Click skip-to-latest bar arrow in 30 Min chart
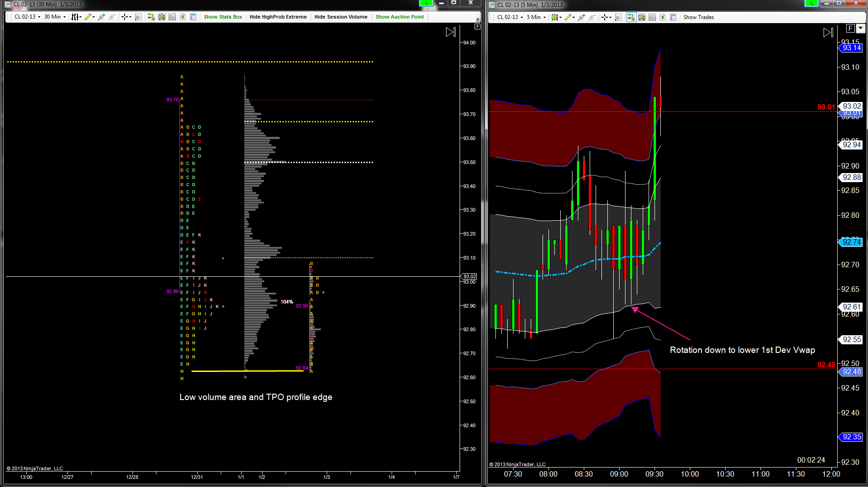Image resolution: width=868 pixels, height=487 pixels. tap(451, 32)
